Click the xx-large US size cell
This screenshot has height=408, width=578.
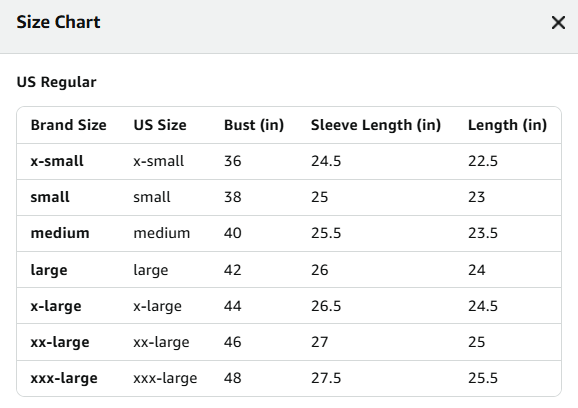161,342
